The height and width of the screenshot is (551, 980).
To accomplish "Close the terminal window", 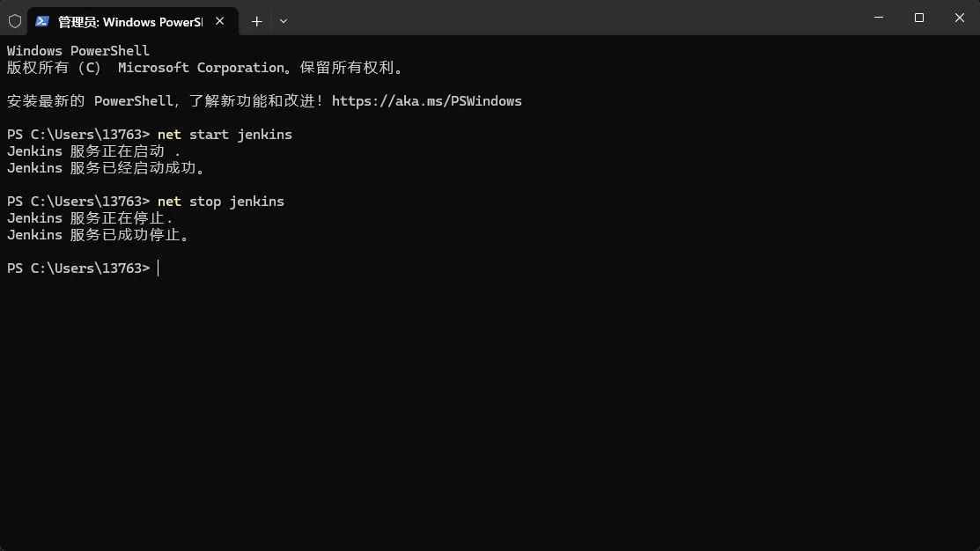I will pos(960,18).
